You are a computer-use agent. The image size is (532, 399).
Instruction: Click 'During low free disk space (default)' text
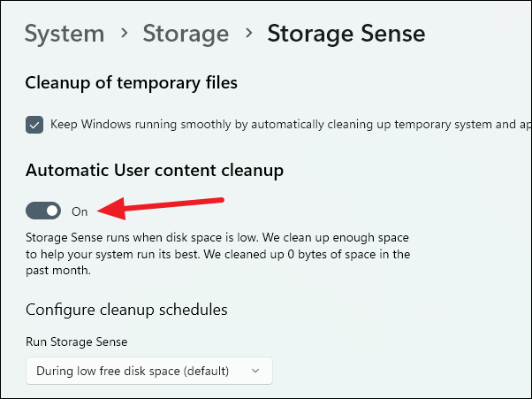tap(133, 371)
